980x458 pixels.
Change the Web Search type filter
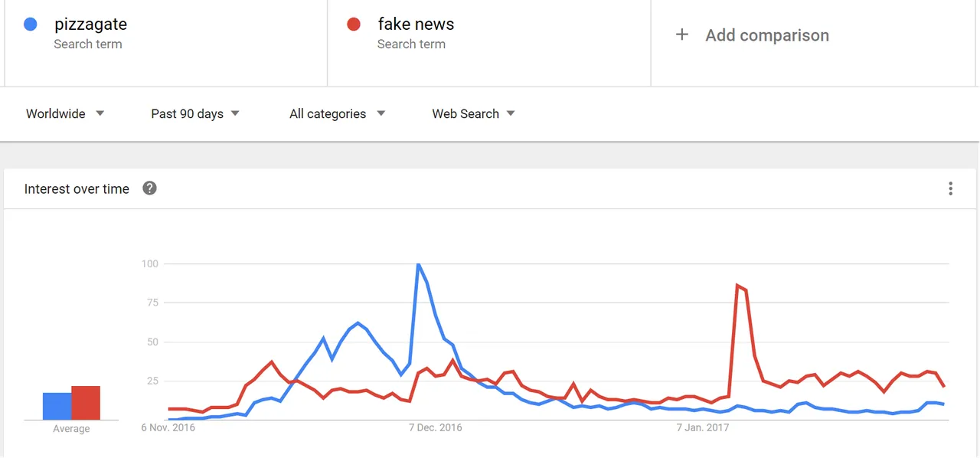coord(473,113)
